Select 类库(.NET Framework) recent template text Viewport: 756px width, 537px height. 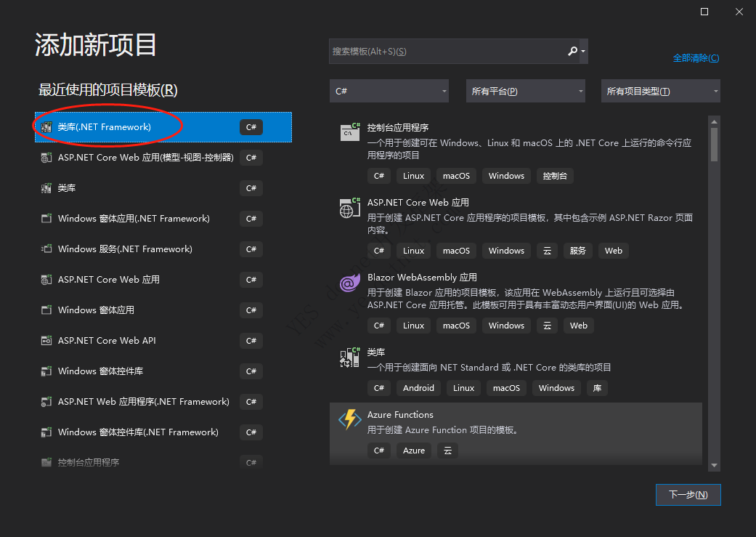point(104,127)
